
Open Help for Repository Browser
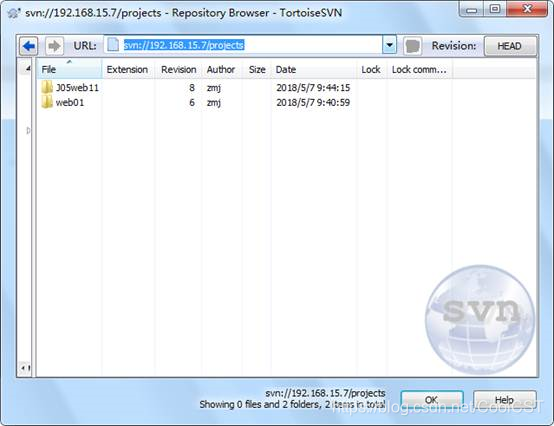(504, 400)
